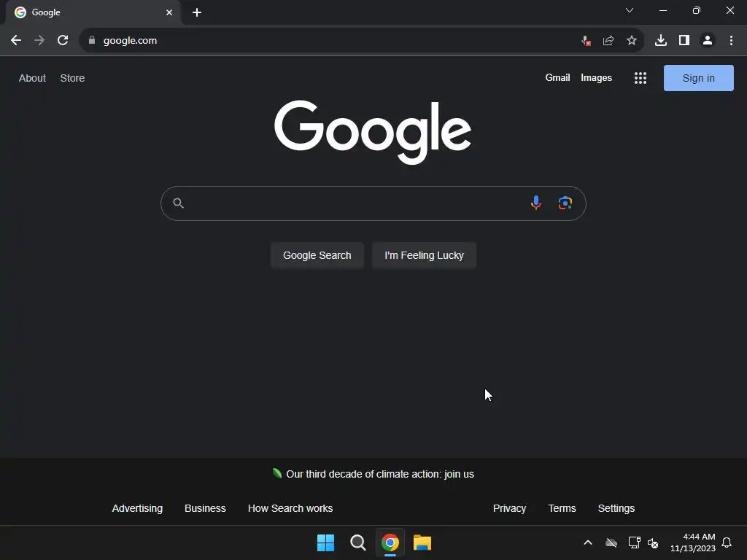The image size is (747, 560).
Task: Open the About link
Action: (x=32, y=78)
